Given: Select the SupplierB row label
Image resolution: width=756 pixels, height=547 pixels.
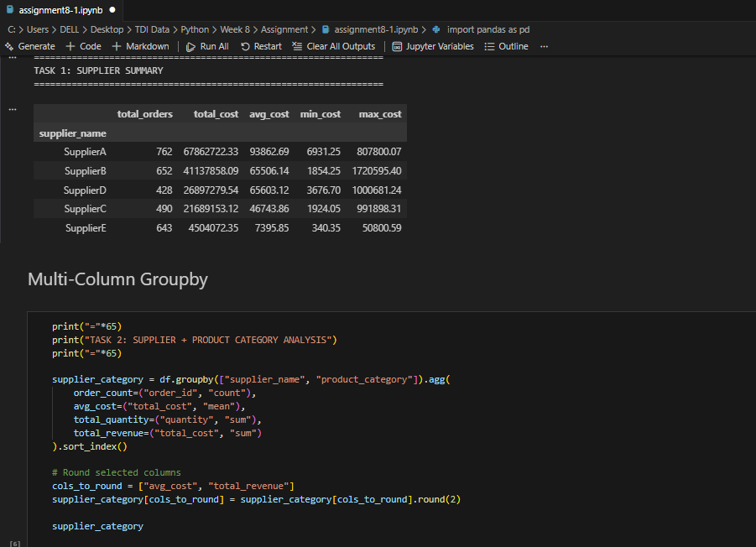Looking at the screenshot, I should [x=86, y=171].
